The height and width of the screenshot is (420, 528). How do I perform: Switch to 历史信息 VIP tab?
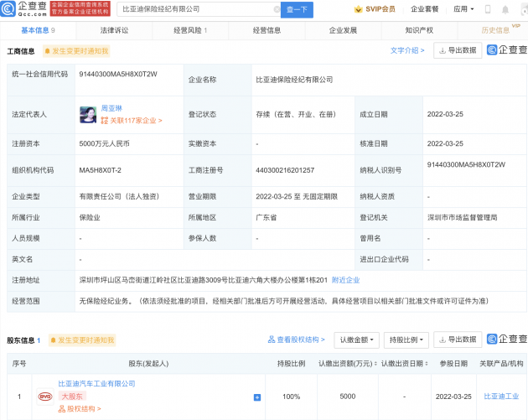pyautogui.click(x=495, y=30)
